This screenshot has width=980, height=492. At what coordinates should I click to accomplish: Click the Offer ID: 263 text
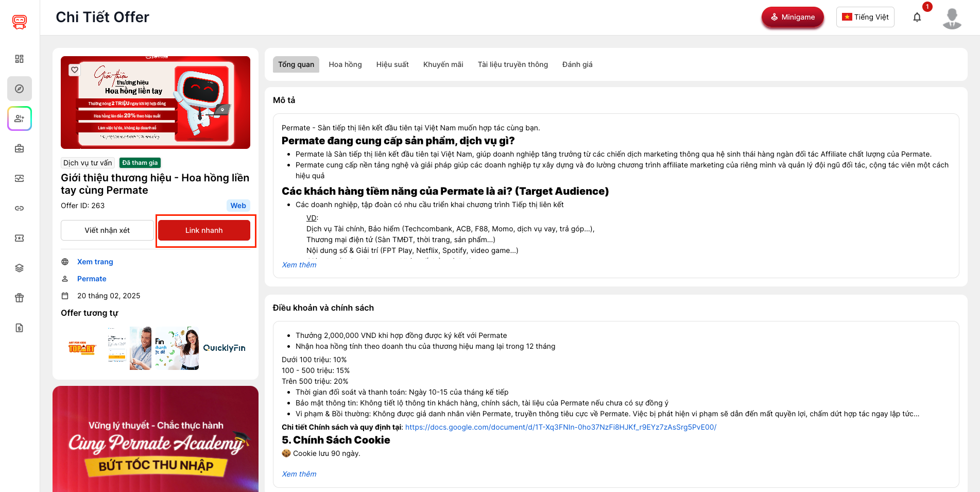[x=82, y=206]
